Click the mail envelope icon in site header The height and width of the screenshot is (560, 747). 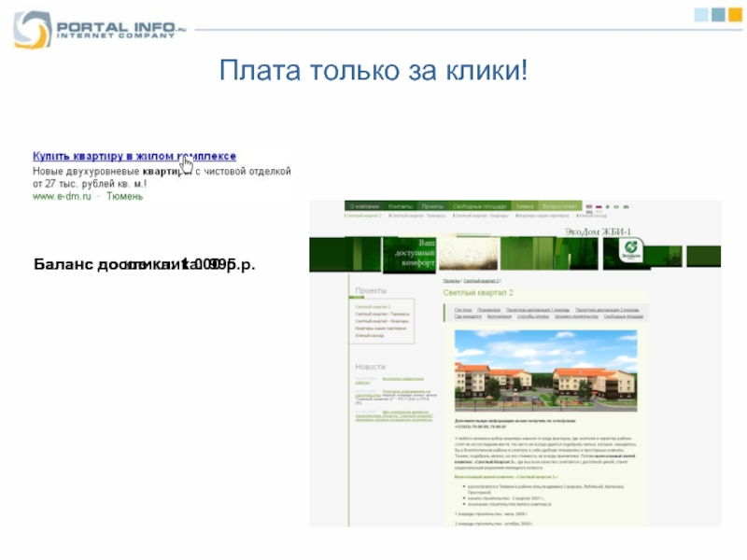[616, 206]
